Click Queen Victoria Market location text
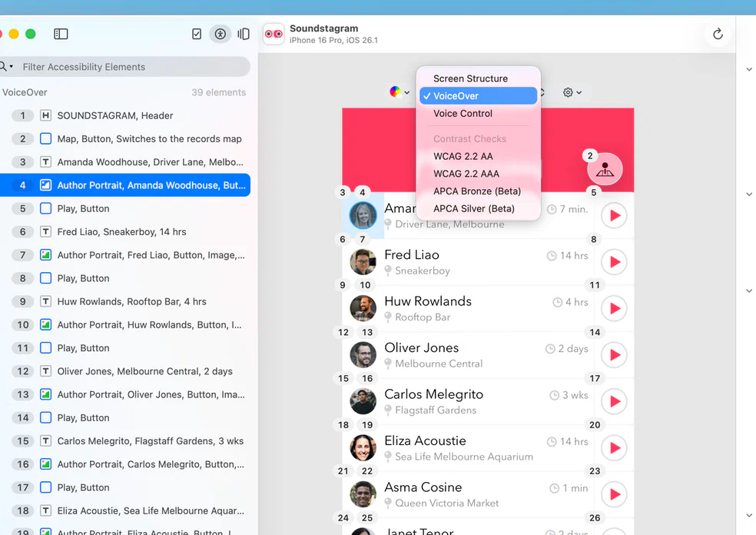This screenshot has width=756, height=535. [x=447, y=503]
